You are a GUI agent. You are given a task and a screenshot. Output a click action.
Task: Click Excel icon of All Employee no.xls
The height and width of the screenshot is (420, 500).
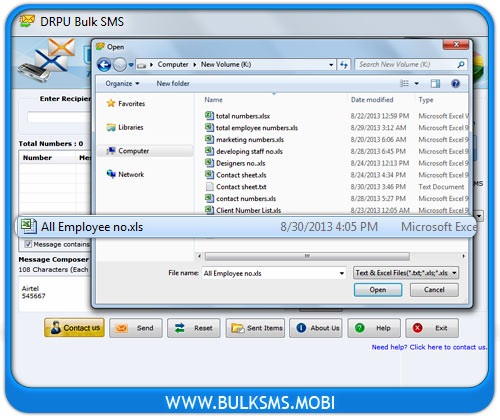click(29, 226)
